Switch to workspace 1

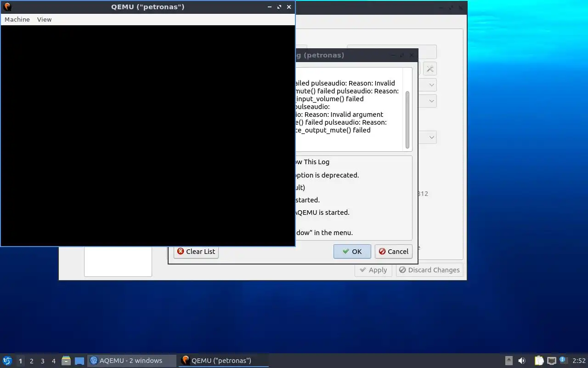(20, 361)
